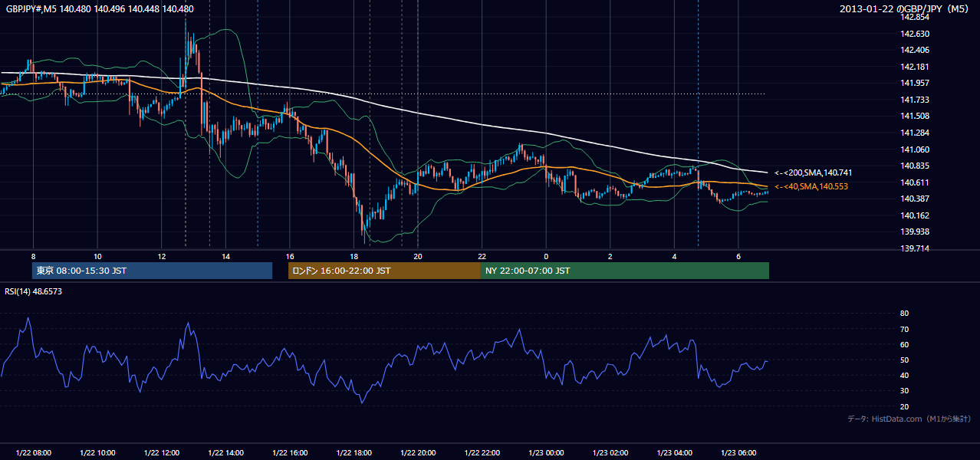
Task: Click price level 140.162 on the axis
Action: [x=914, y=215]
